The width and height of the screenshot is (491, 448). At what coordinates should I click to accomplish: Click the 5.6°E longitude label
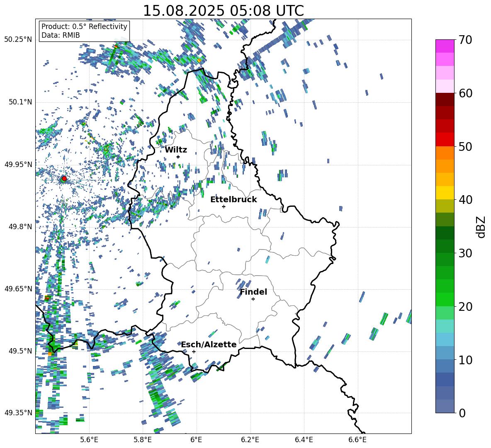[x=89, y=440]
